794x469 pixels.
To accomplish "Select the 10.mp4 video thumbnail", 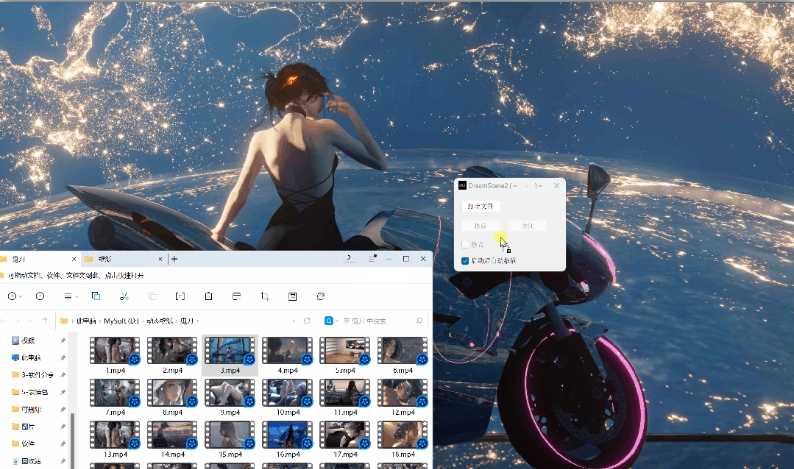I will click(x=287, y=393).
